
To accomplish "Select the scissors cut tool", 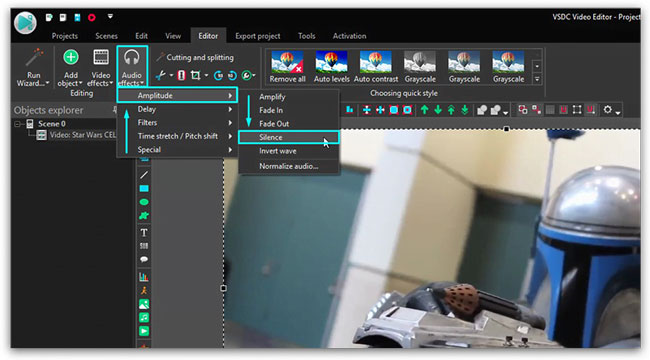I will tap(160, 75).
